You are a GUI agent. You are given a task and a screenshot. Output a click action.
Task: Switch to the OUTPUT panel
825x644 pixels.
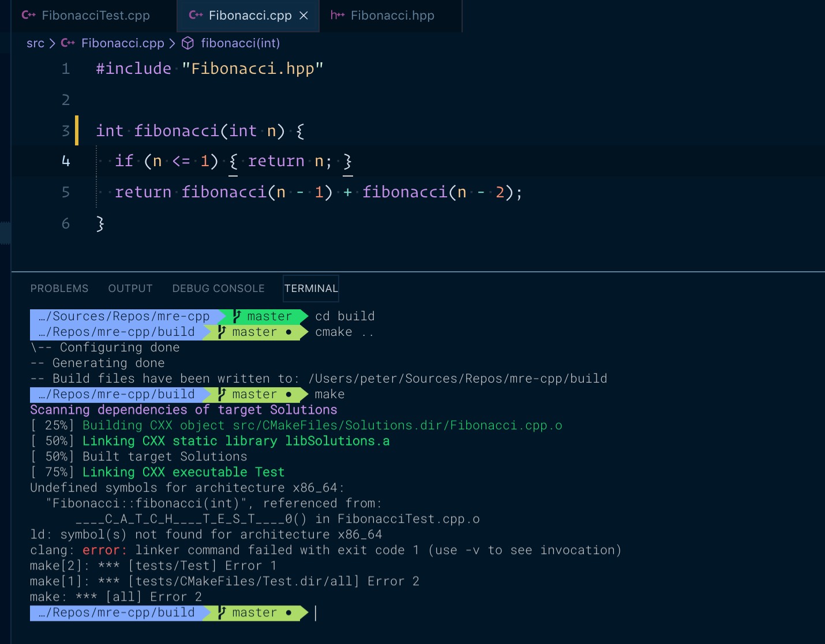[x=130, y=288]
